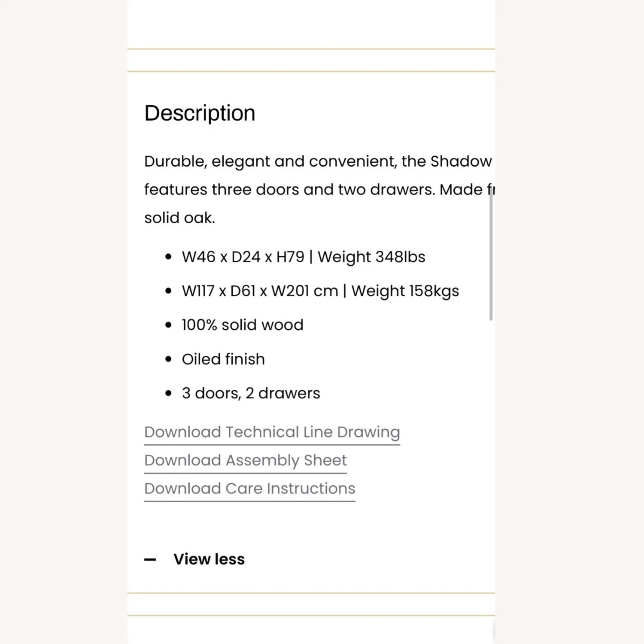Open the Download Technical Line Drawing link
The image size is (644, 644).
272,432
